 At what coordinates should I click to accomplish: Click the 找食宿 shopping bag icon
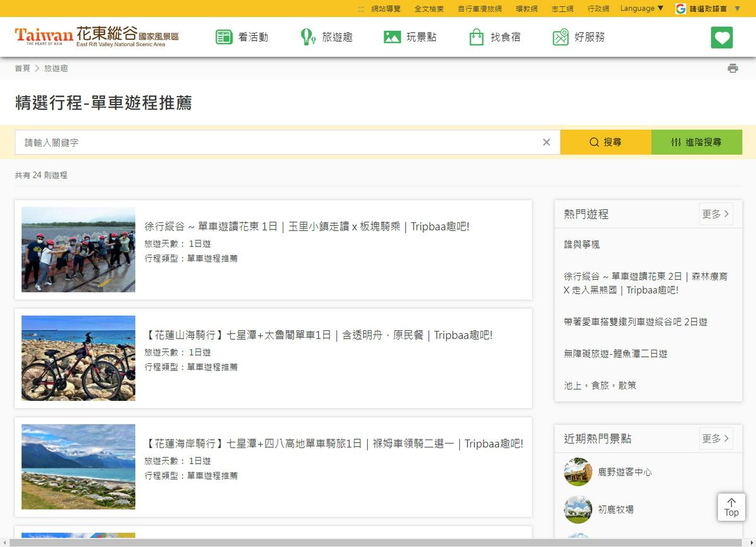(x=476, y=37)
